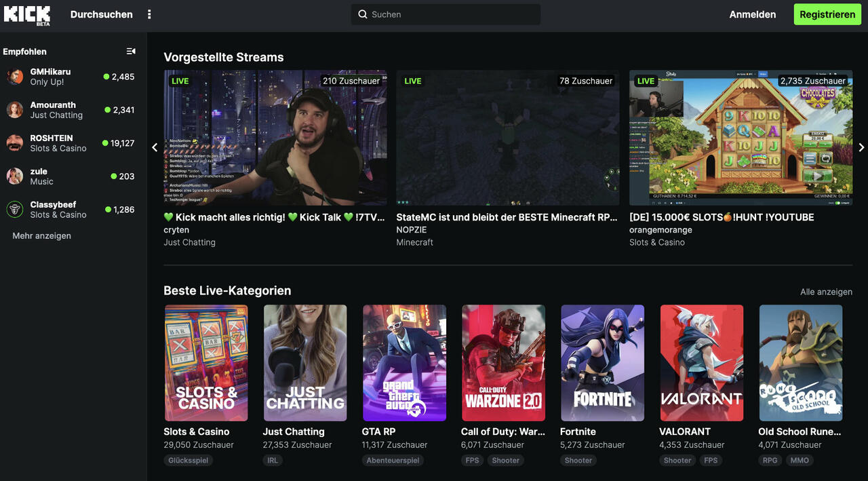Click the Just Chatting category title below cover
This screenshot has height=481, width=868.
tap(294, 431)
